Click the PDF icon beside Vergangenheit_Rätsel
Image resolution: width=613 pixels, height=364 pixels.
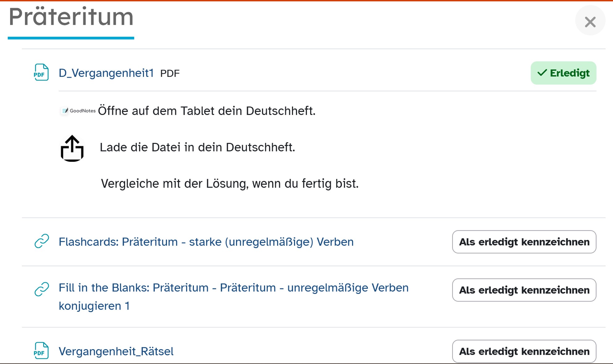(41, 351)
